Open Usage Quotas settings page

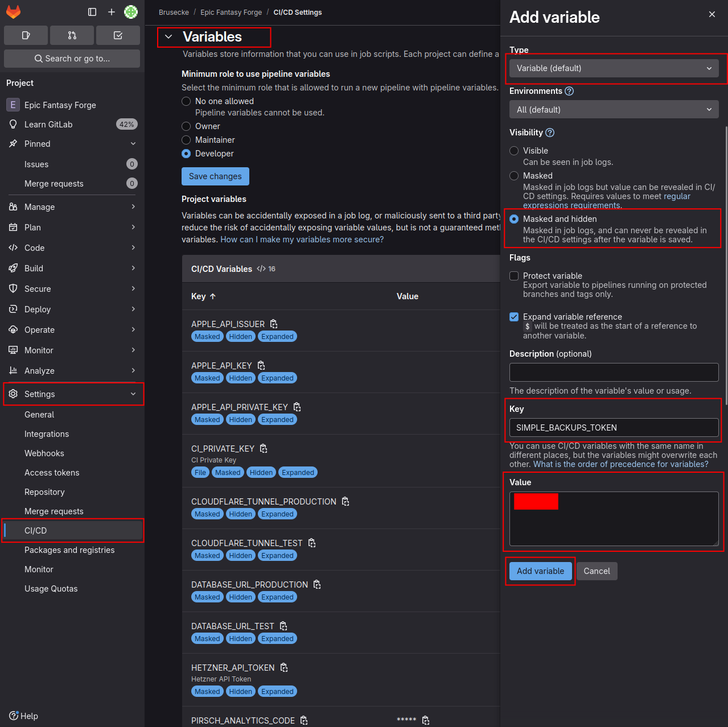72,589
